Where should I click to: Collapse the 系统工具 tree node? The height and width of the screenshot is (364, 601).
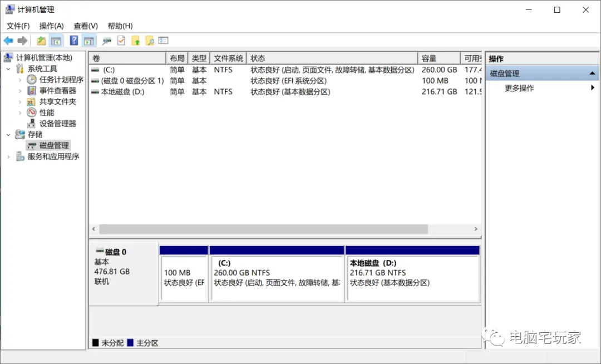pyautogui.click(x=8, y=68)
